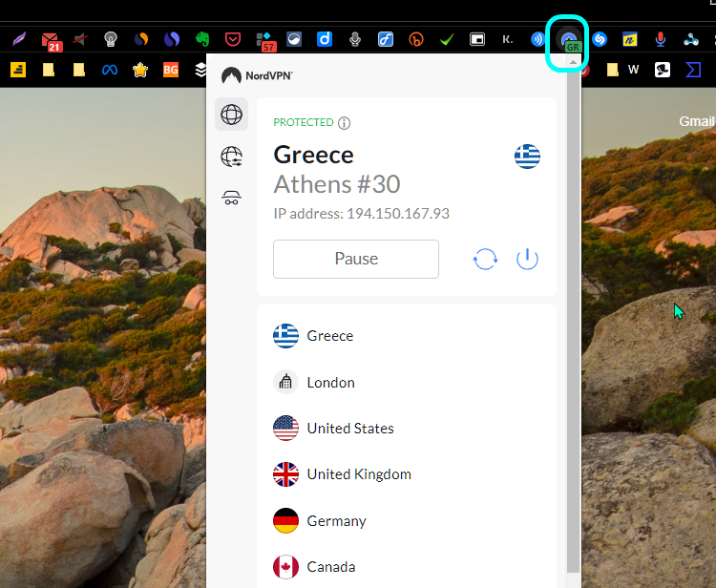This screenshot has height=588, width=716.
Task: Open the mail extension showing 21 badge
Action: [x=51, y=41]
